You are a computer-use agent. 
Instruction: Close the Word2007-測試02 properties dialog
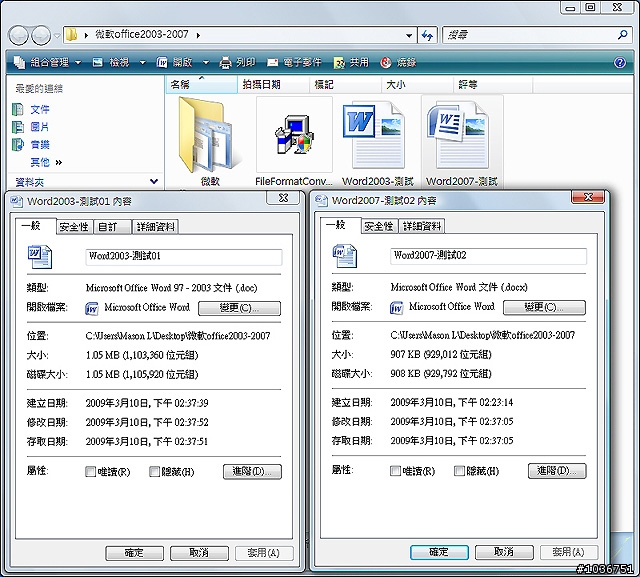(x=588, y=197)
